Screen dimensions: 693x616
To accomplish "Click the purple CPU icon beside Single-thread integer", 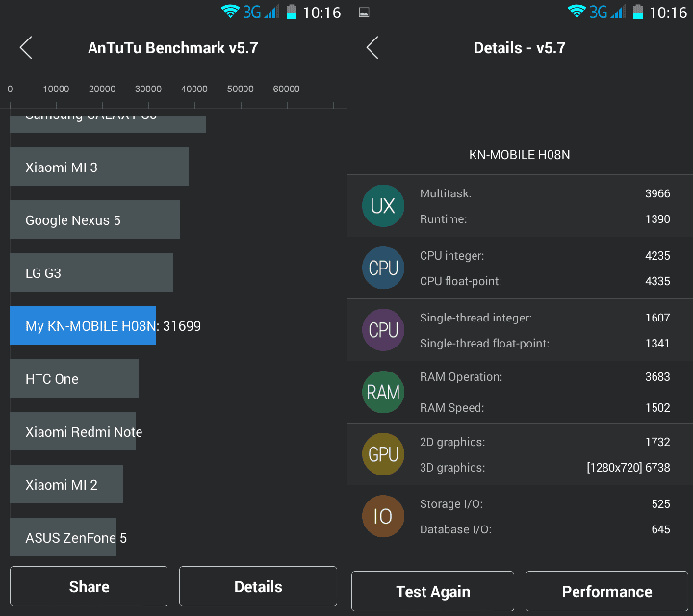I will (x=383, y=330).
